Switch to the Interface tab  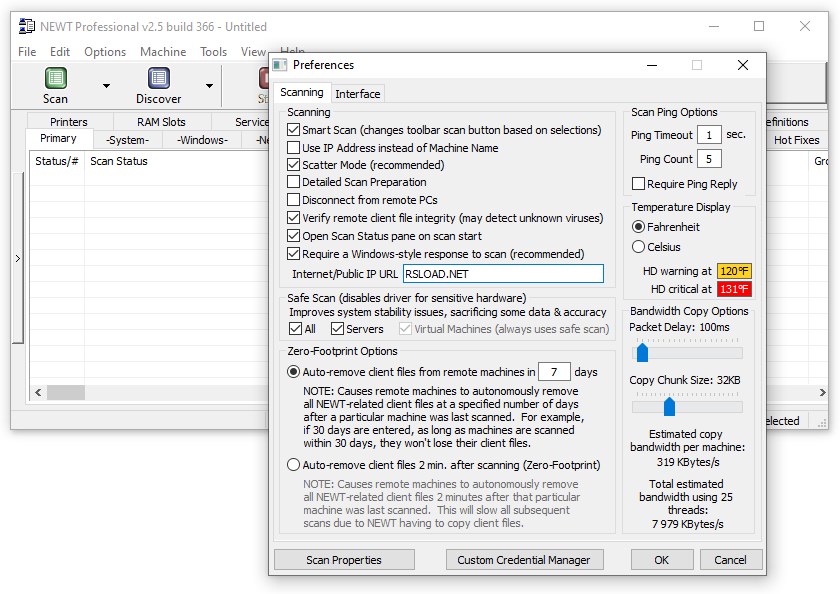[358, 93]
